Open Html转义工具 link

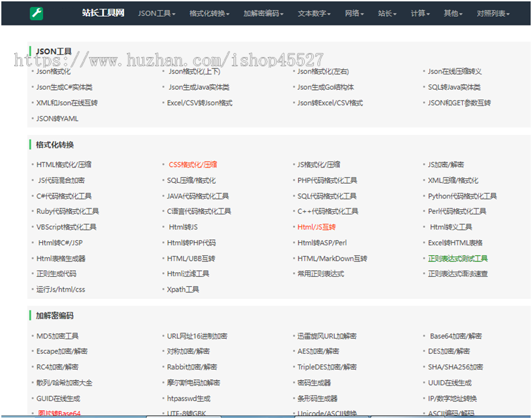coord(451,227)
